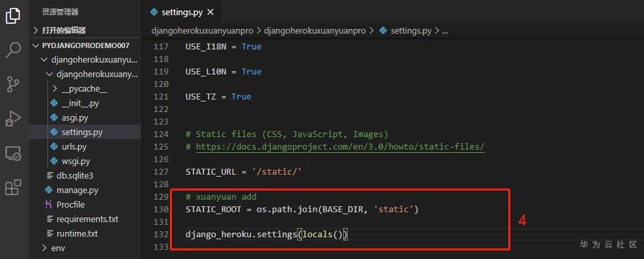This screenshot has height=259, width=644.
Task: Click Python icon beside settings.py in explorer
Action: tap(54, 132)
